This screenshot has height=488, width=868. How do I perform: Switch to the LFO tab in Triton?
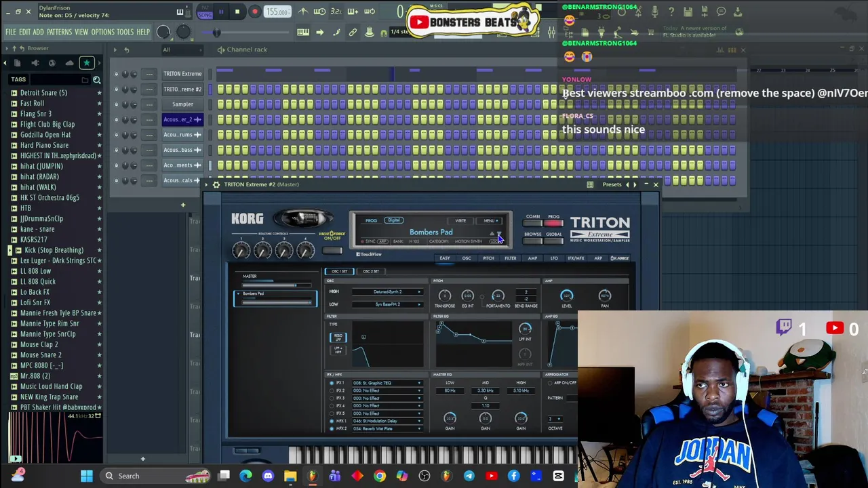click(554, 258)
